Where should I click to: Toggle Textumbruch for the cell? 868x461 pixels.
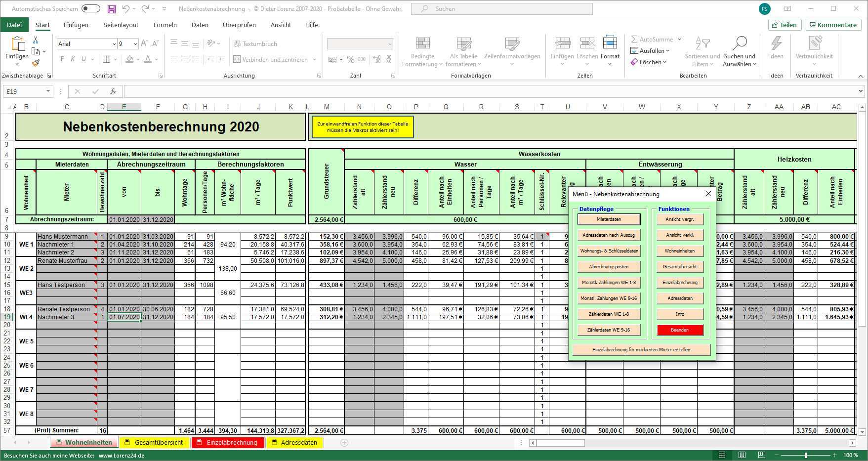(x=255, y=43)
